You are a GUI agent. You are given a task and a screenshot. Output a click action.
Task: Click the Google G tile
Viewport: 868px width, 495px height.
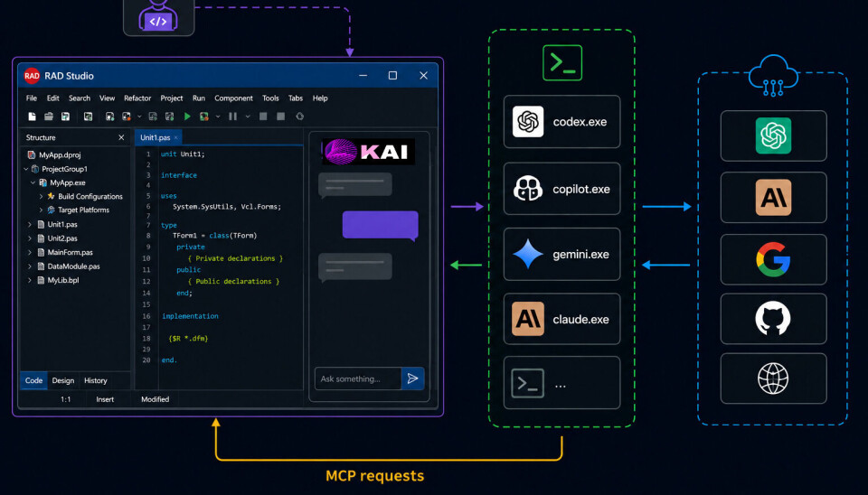[x=773, y=259]
